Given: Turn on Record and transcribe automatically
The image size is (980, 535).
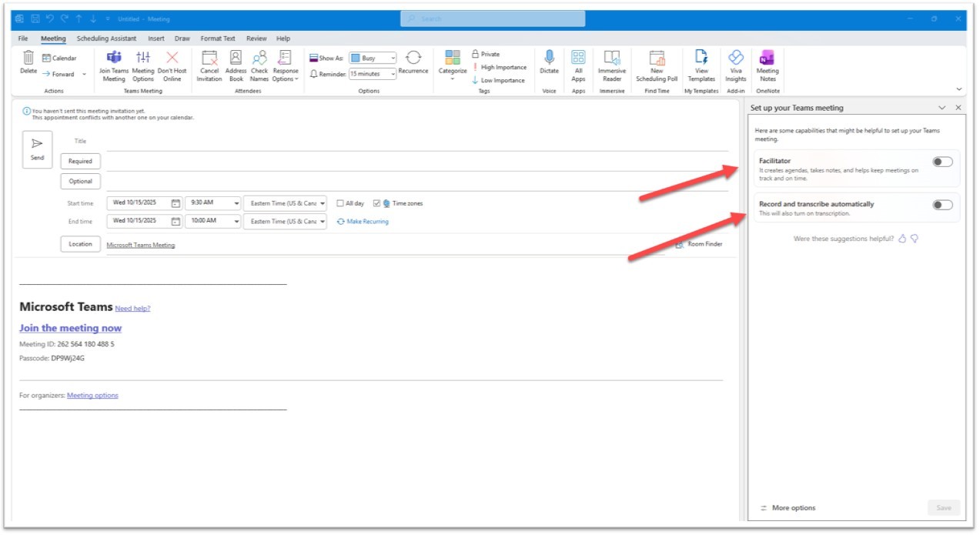Looking at the screenshot, I should click(x=942, y=205).
